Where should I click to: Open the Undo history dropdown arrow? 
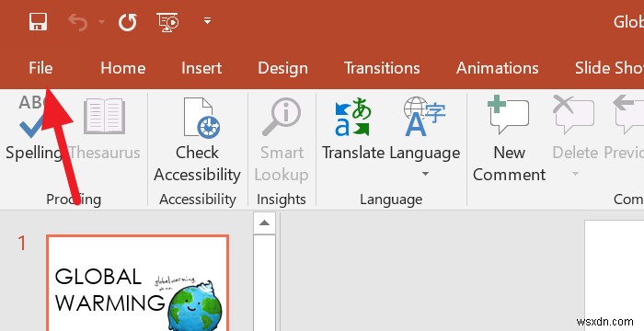[x=101, y=22]
